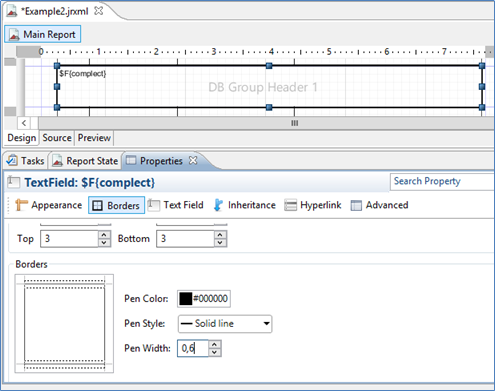Decrease the Pen Width value
This screenshot has width=495, height=391.
pyautogui.click(x=215, y=352)
